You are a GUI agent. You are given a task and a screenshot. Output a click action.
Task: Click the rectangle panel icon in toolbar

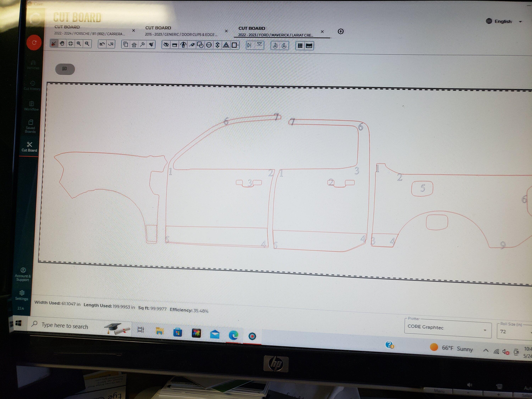pyautogui.click(x=175, y=45)
